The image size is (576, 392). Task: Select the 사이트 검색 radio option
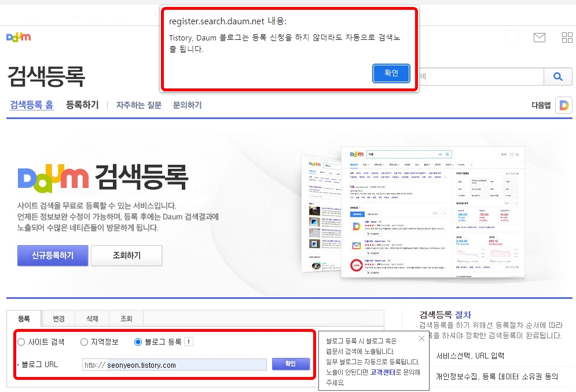[21, 342]
